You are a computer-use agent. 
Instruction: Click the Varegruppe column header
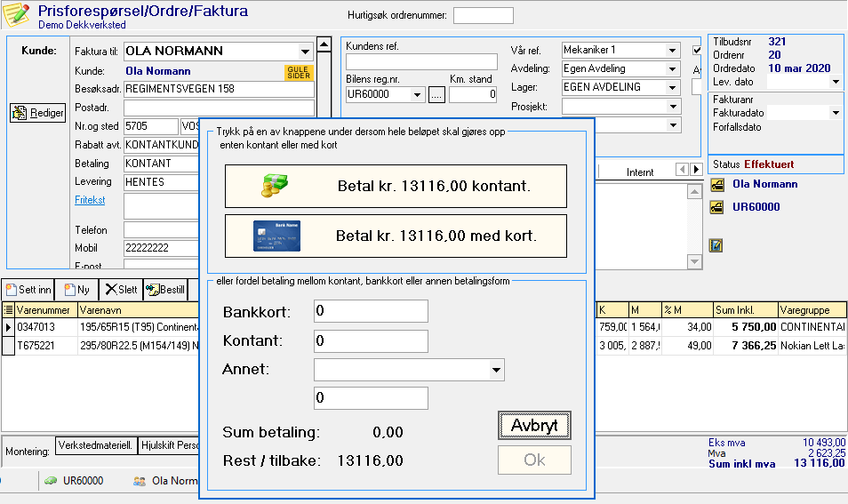[x=812, y=310]
